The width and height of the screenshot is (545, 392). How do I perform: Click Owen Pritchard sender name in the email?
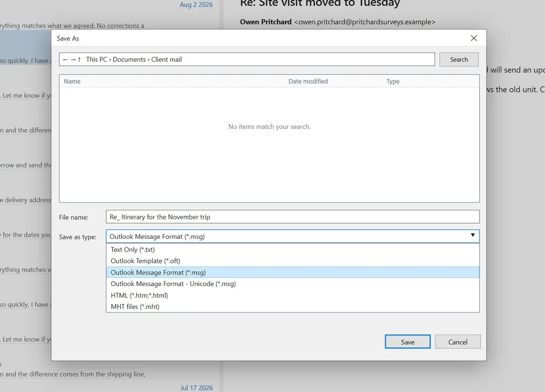pyautogui.click(x=266, y=22)
